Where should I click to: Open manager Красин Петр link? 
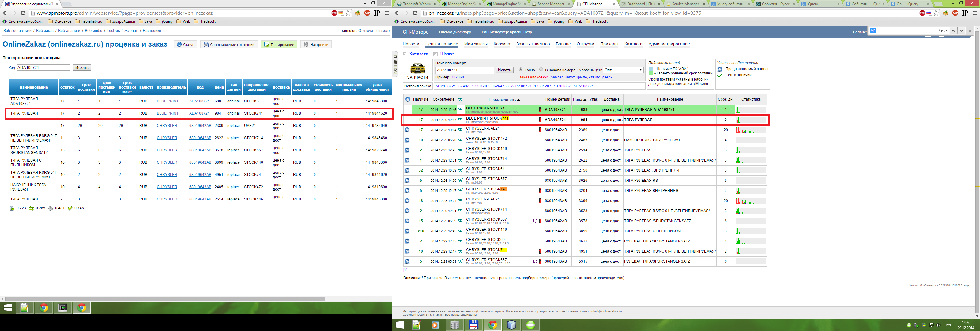521,32
